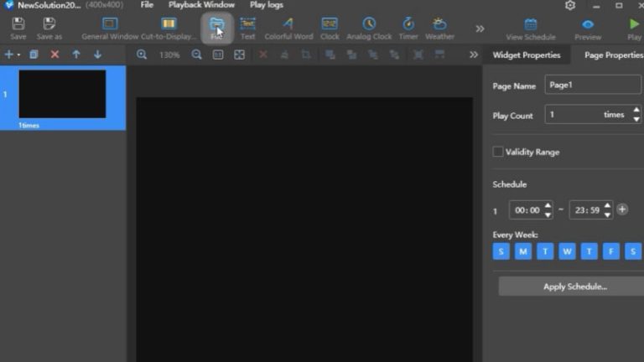
Task: Expand more widgets with toolbar chevron
Action: pos(480,28)
